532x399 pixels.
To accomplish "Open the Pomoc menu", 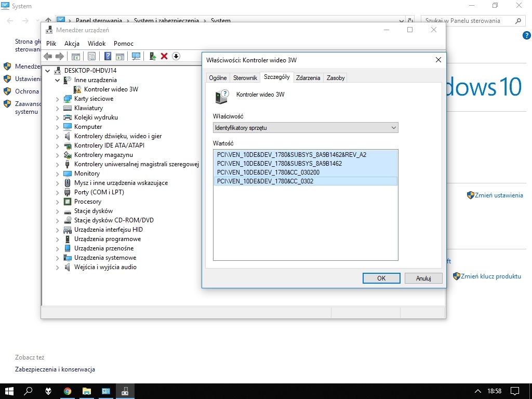I will pos(124,44).
